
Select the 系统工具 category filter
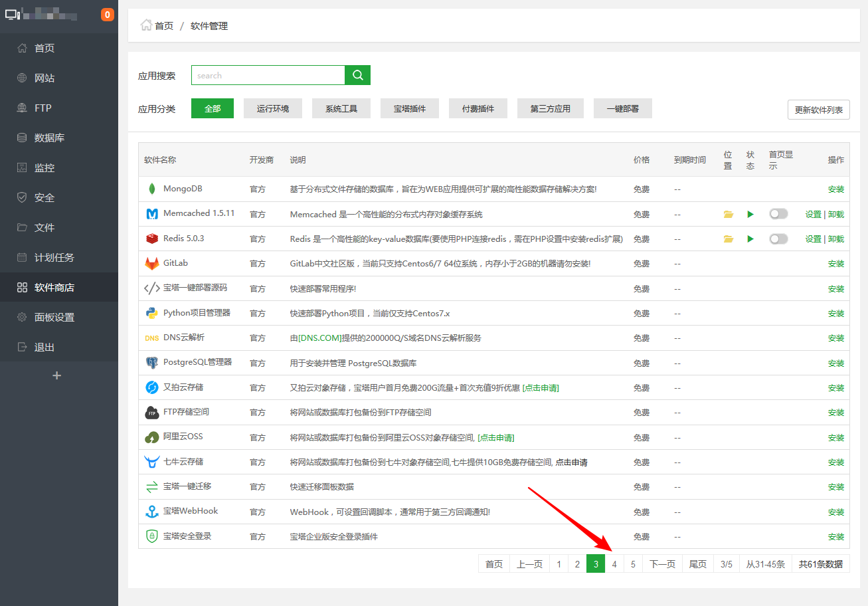[x=341, y=108]
